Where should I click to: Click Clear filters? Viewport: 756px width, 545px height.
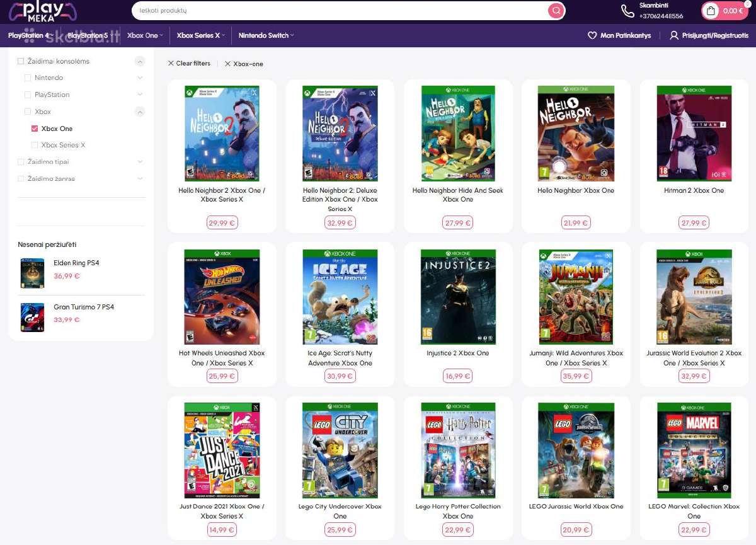click(x=189, y=64)
